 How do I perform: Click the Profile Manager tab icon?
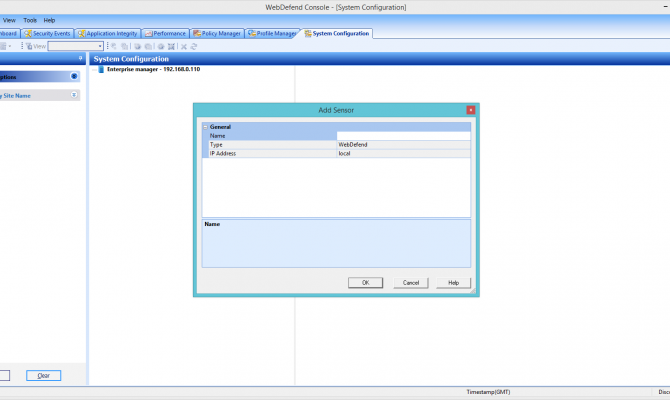click(x=252, y=33)
